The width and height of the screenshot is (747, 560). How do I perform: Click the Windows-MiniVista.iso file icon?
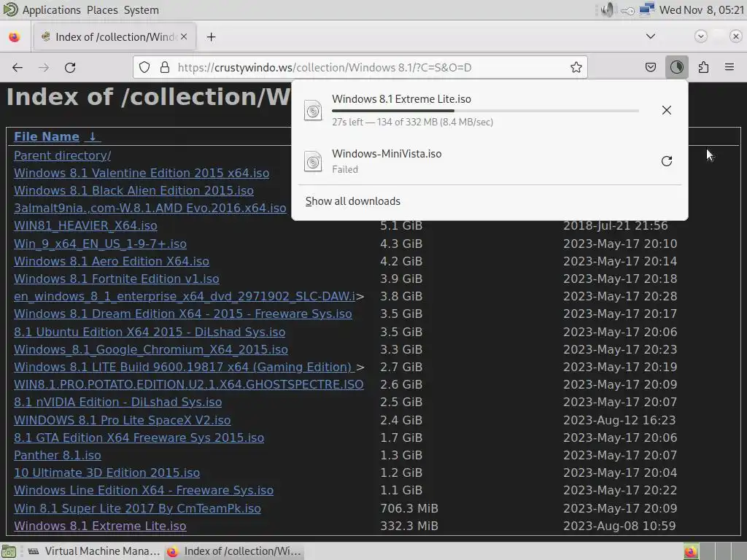pyautogui.click(x=313, y=161)
